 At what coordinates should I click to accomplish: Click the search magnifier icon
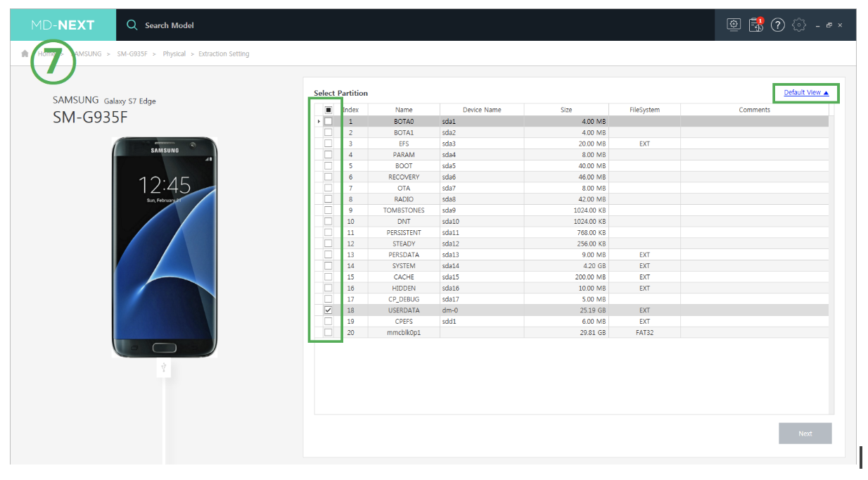point(132,25)
